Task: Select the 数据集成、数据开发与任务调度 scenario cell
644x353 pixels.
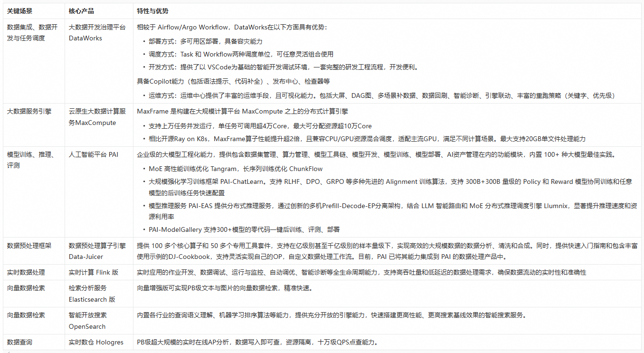Action: [x=34, y=61]
